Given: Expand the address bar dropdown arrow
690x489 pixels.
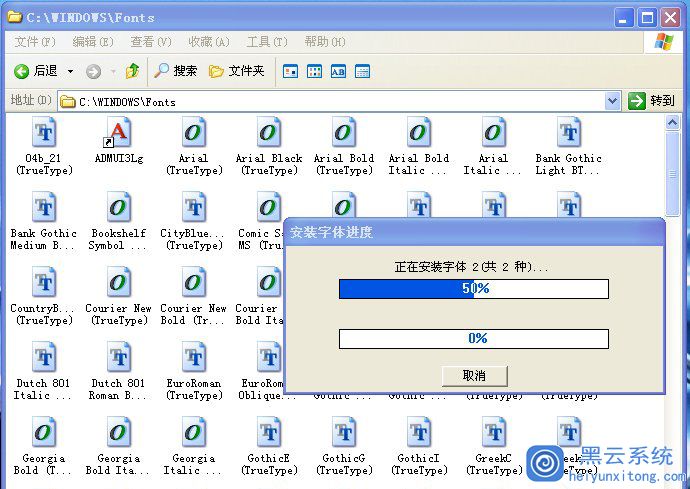Looking at the screenshot, I should pyautogui.click(x=613, y=102).
